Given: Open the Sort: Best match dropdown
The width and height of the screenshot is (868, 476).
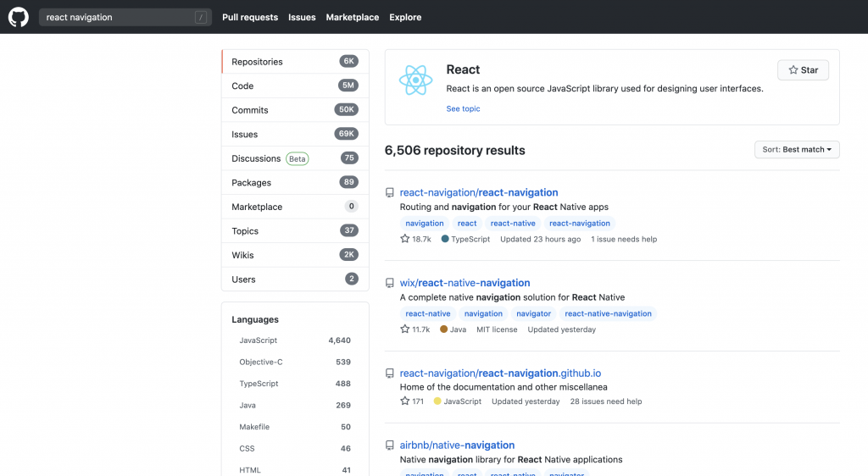Looking at the screenshot, I should coord(797,150).
